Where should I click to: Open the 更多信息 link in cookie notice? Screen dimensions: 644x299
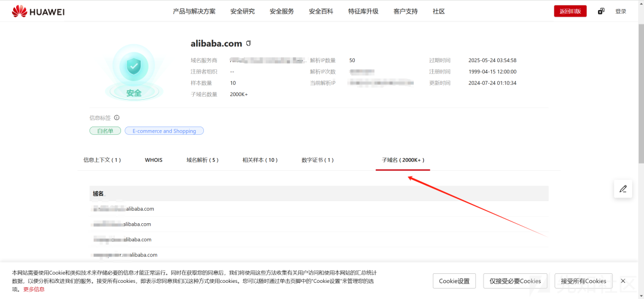(x=33, y=289)
